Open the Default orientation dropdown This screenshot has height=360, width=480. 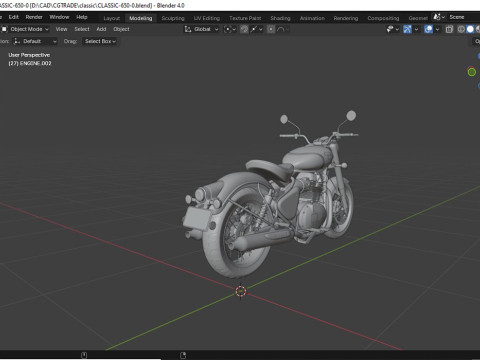coord(35,41)
